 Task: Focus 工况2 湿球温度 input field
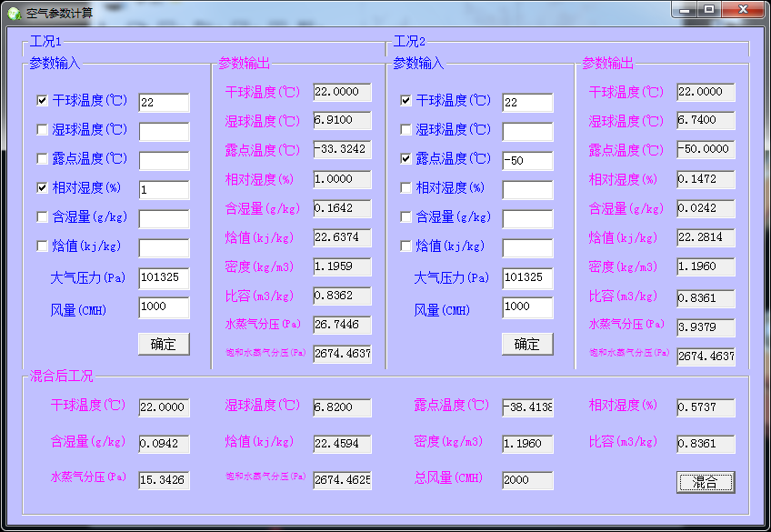point(527,132)
